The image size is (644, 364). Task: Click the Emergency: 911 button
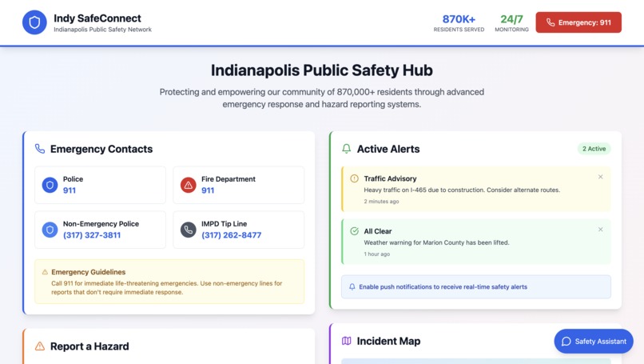coord(578,22)
